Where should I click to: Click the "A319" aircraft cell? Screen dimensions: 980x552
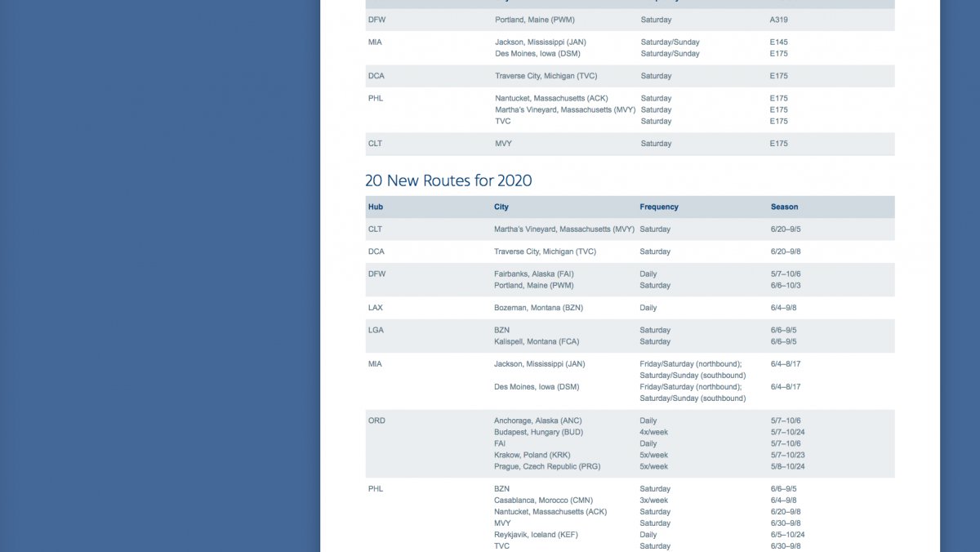click(779, 20)
